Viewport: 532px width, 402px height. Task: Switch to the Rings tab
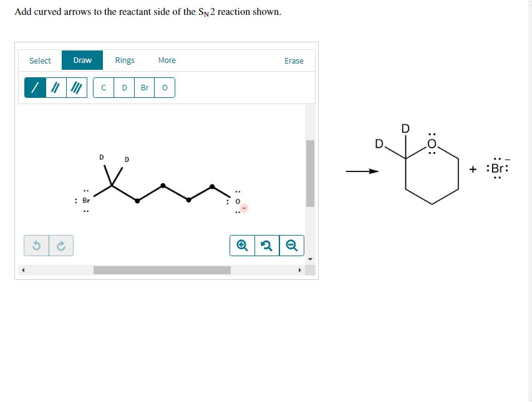click(x=124, y=60)
